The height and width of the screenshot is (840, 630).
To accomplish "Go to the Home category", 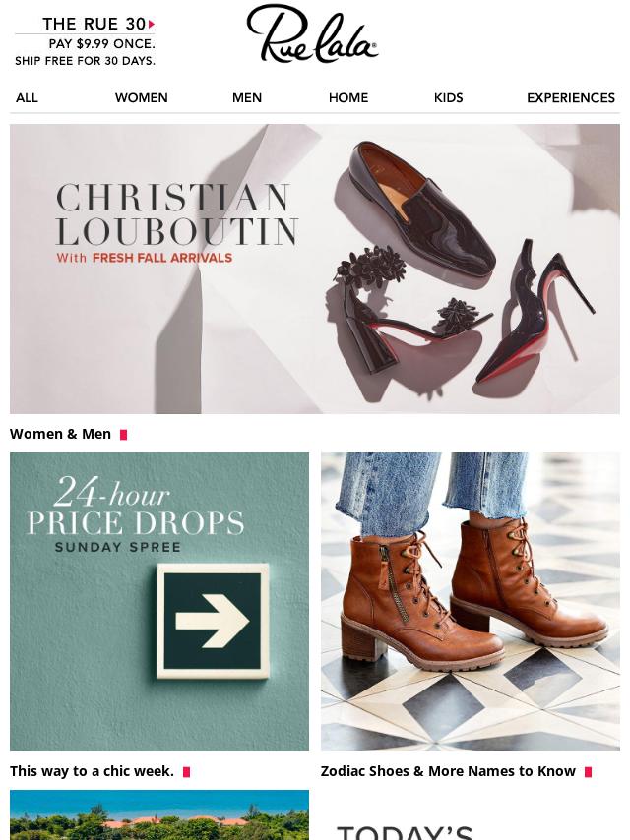I will click(348, 98).
